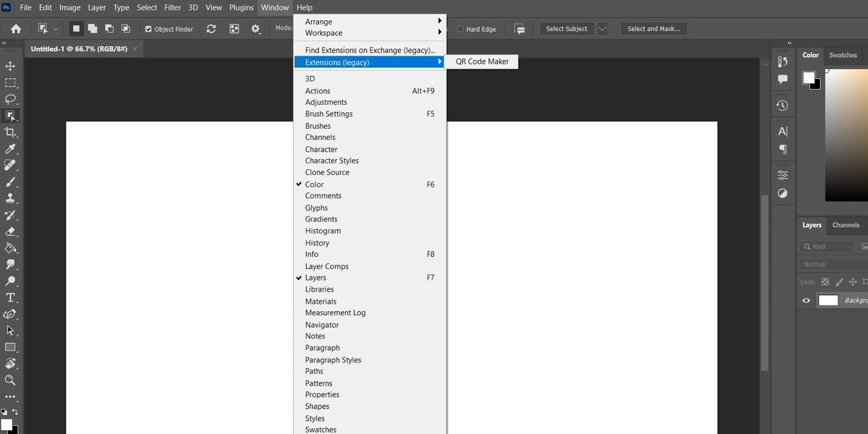Select the Move tool
Image resolution: width=868 pixels, height=434 pixels.
[x=10, y=66]
